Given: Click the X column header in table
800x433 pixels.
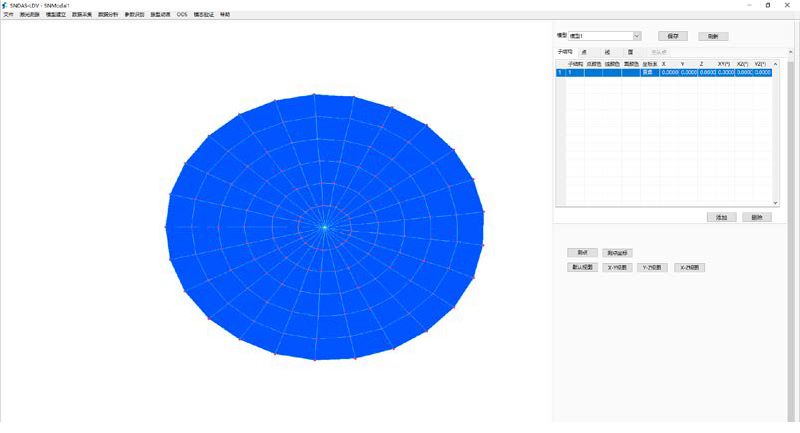Looking at the screenshot, I should 665,63.
